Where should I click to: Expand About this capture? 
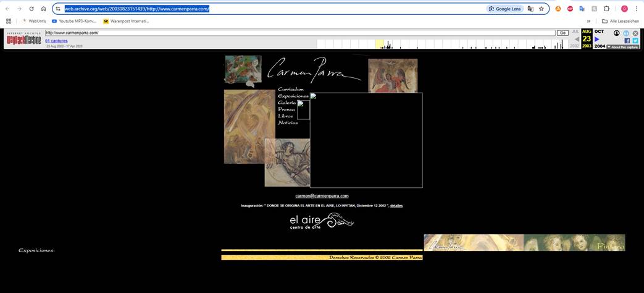point(622,47)
